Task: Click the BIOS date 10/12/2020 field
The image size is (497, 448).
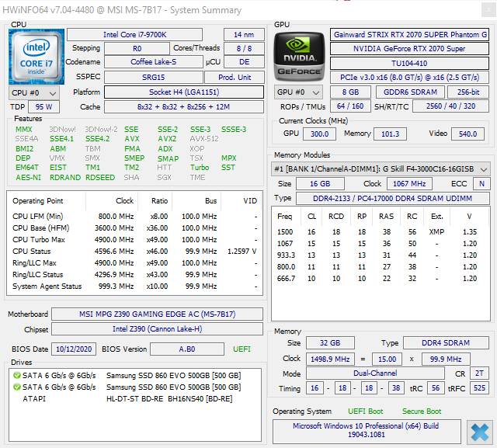Action: 74,349
